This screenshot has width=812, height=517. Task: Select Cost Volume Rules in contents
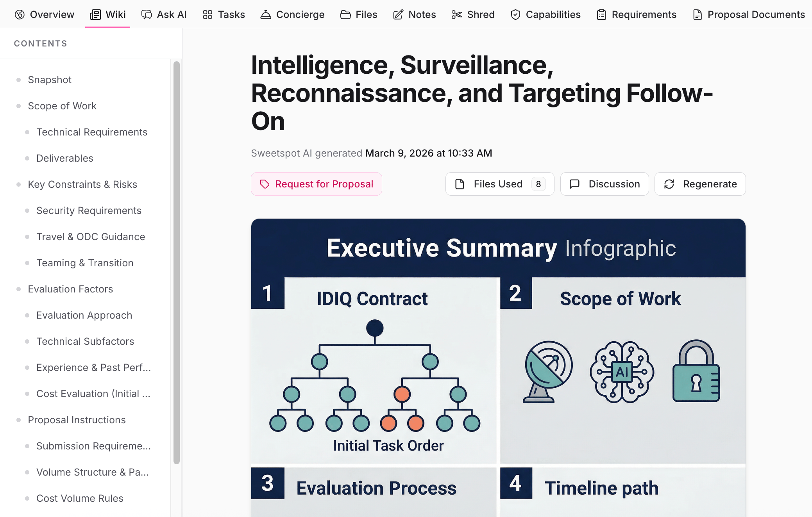(x=80, y=498)
